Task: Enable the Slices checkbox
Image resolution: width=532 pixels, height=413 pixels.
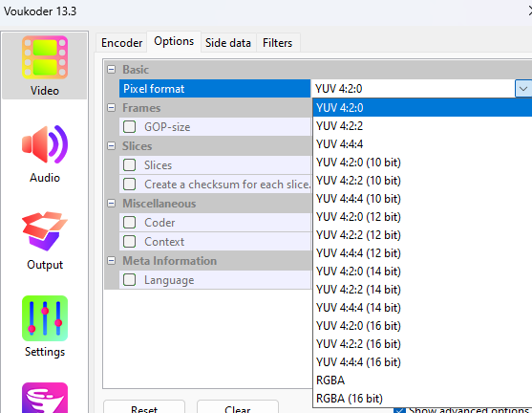Action: click(129, 165)
